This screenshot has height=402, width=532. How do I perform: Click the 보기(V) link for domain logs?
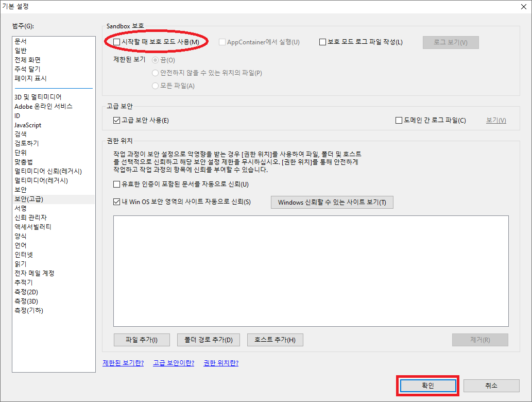494,120
